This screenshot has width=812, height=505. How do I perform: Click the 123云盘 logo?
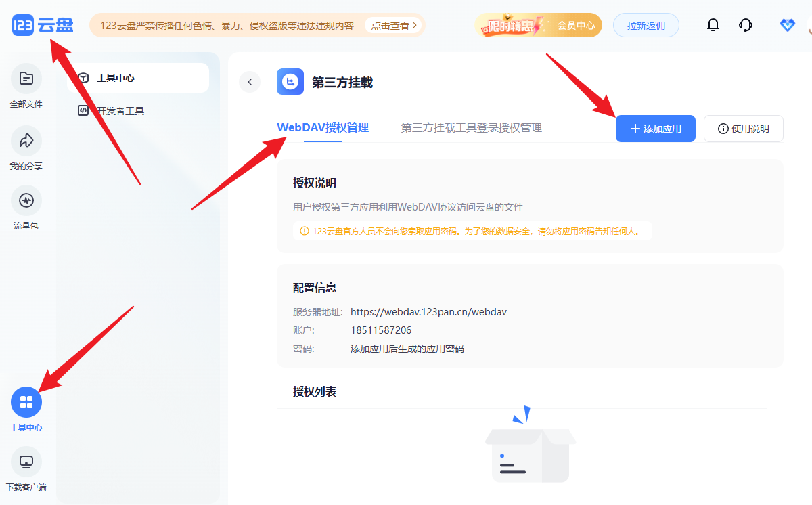tap(42, 25)
